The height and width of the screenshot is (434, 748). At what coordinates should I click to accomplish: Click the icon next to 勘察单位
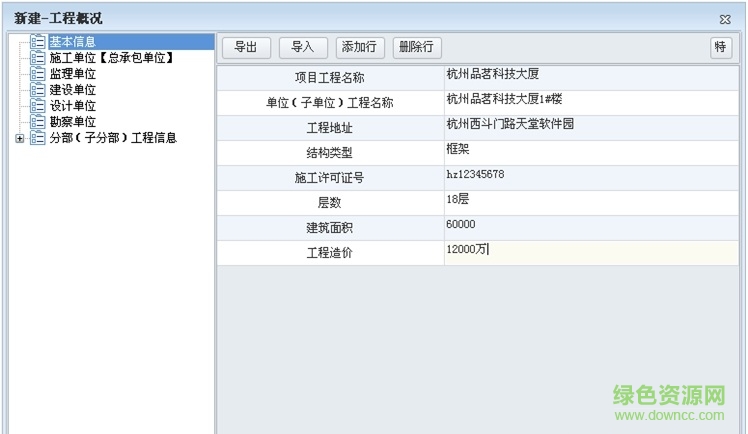pos(39,122)
